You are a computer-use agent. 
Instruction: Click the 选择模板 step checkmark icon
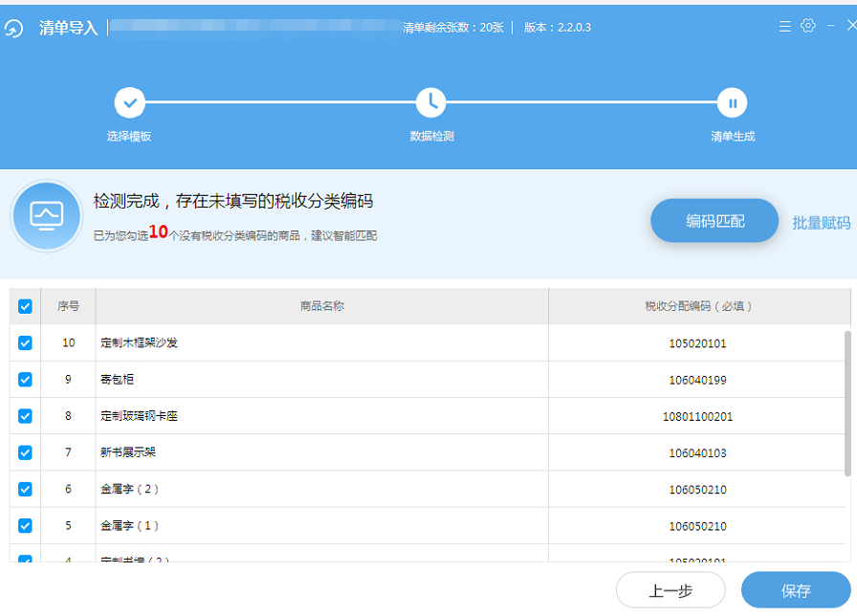pyautogui.click(x=130, y=101)
